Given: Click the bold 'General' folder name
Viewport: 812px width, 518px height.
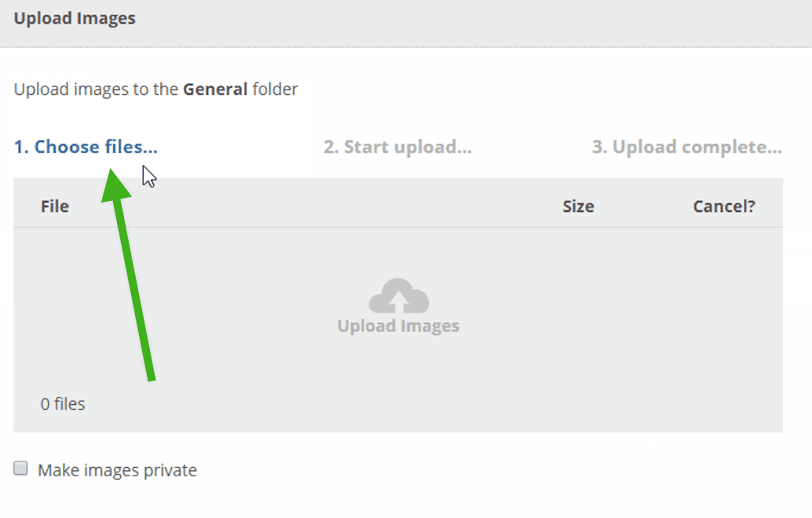Looking at the screenshot, I should [215, 89].
